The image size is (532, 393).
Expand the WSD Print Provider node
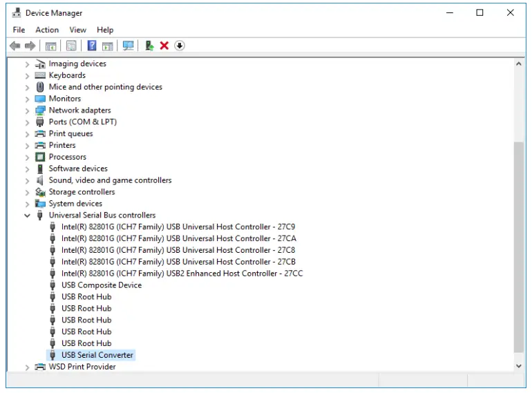[27, 367]
